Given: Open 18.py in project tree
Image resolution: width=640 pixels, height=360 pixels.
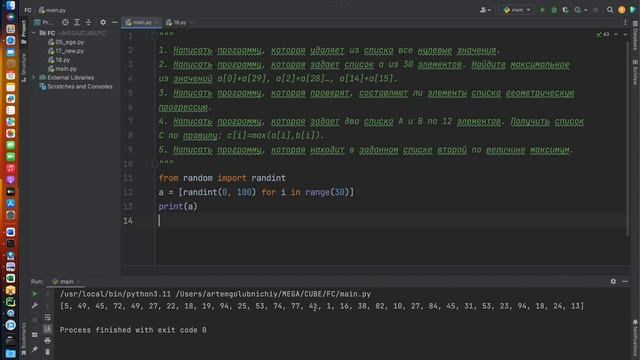Looking at the screenshot, I should tap(59, 60).
